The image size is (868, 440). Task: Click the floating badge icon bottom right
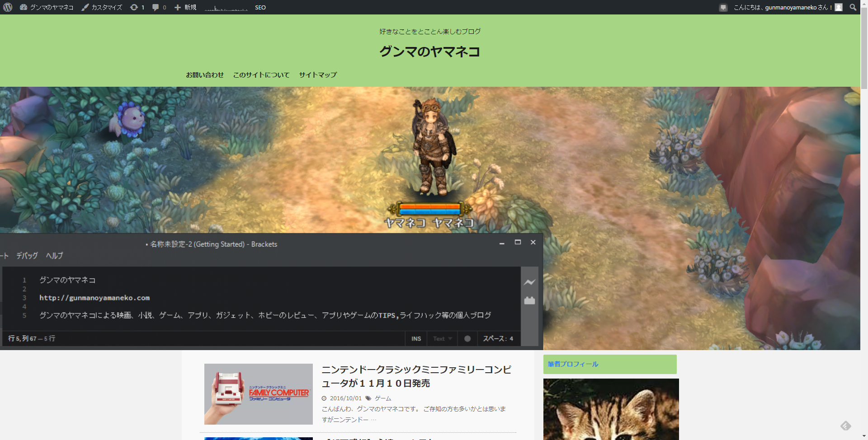coord(846,426)
